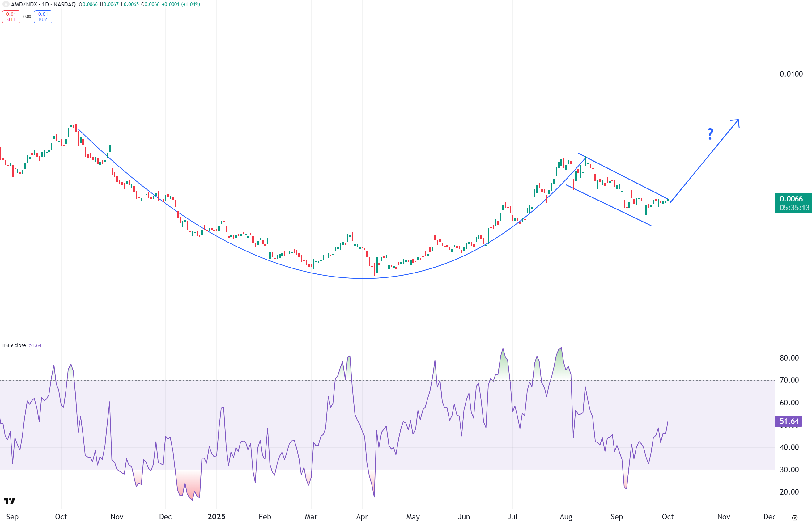The width and height of the screenshot is (812, 524).
Task: Select the curved blue cup arc drawing at bottom
Action: click(363, 278)
